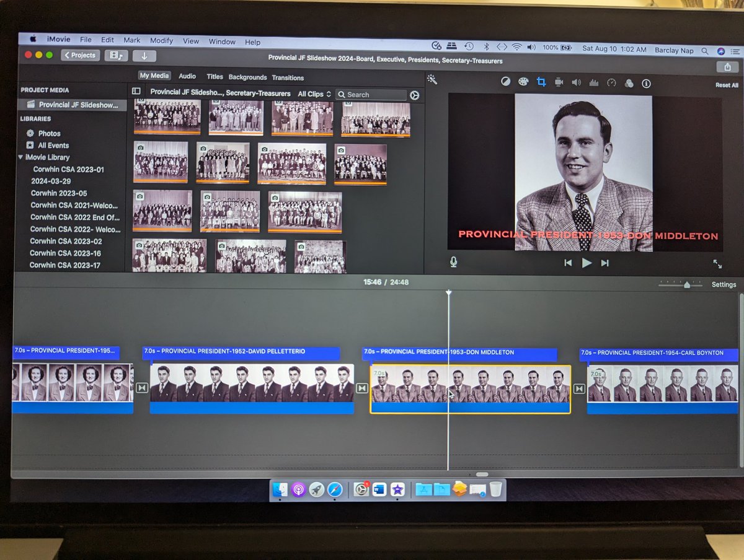
Task: Click the media browser film-and-music button
Action: click(x=116, y=55)
